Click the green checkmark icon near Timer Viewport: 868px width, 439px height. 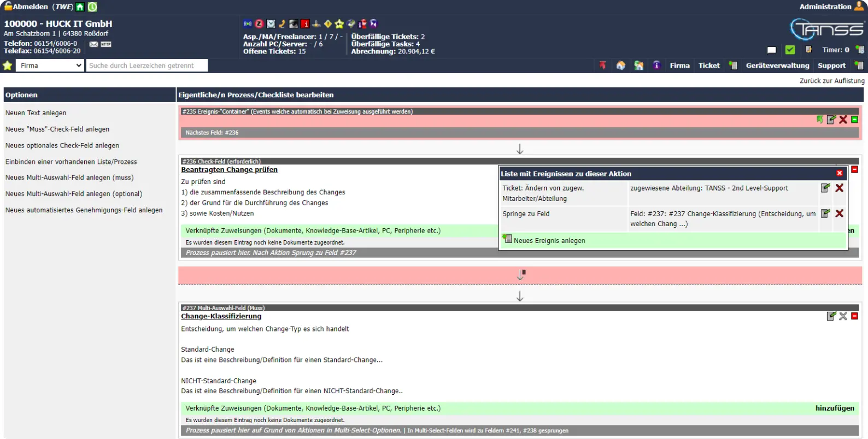point(790,50)
